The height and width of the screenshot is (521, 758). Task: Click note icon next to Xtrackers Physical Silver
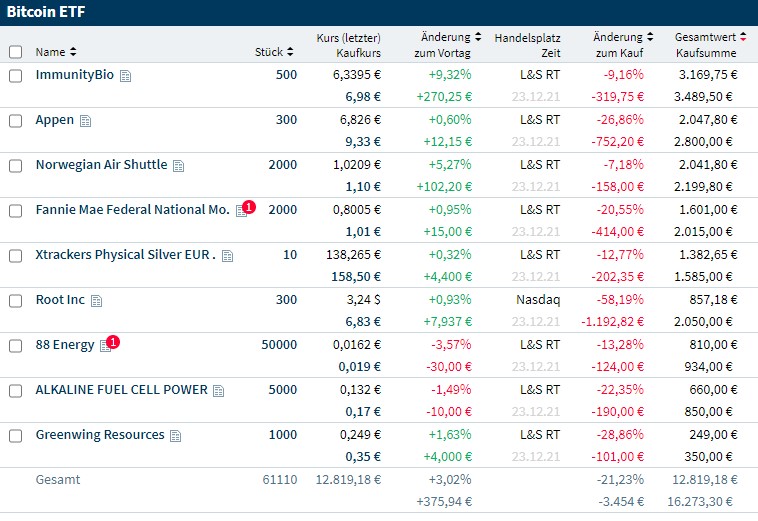pos(228,256)
